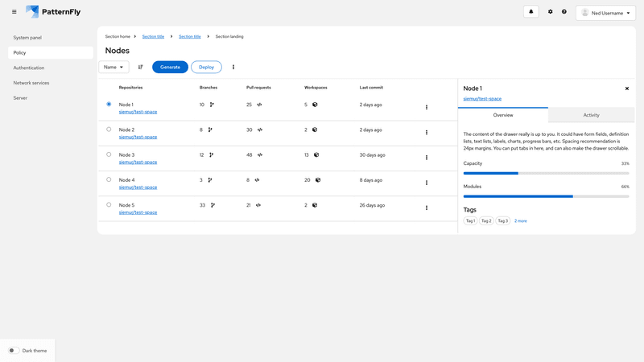Select the Node 2 radio button
Image resolution: width=644 pixels, height=362 pixels.
click(x=109, y=129)
